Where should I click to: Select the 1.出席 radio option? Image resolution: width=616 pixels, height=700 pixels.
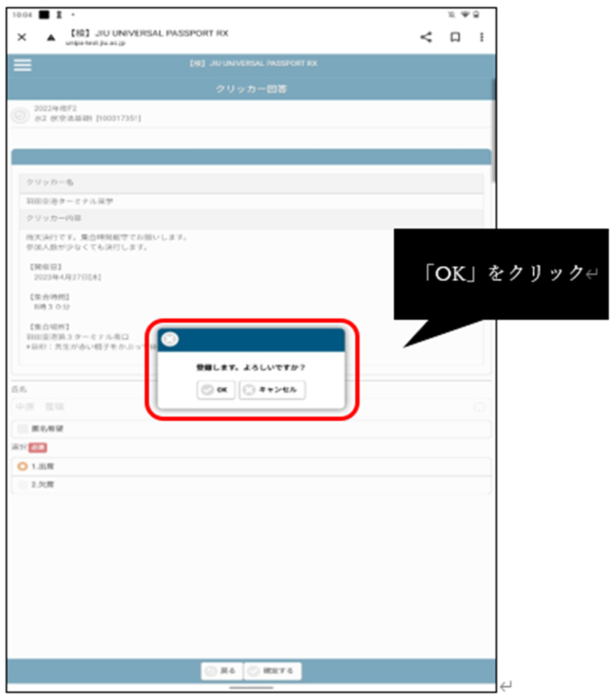pos(22,466)
